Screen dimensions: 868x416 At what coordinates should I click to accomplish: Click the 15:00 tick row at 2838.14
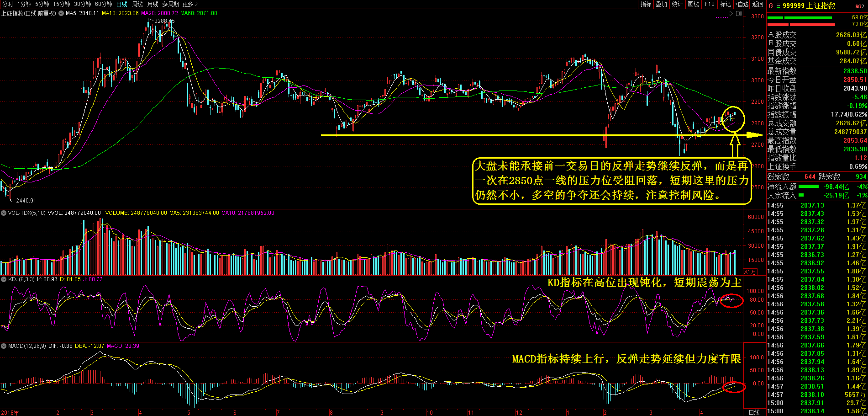[817, 411]
